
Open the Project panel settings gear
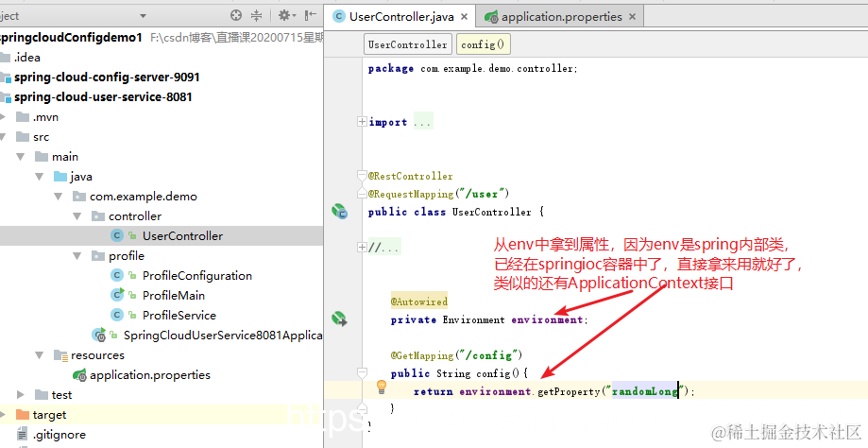point(287,15)
